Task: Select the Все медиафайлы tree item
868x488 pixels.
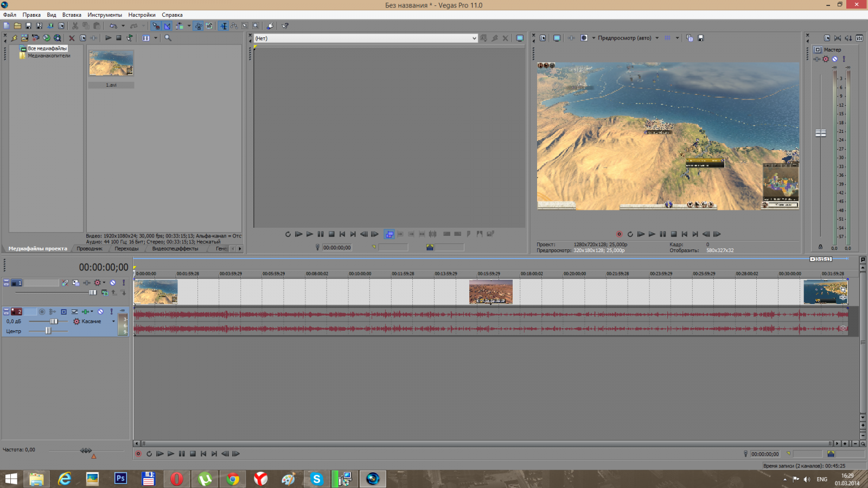Action: coord(47,48)
